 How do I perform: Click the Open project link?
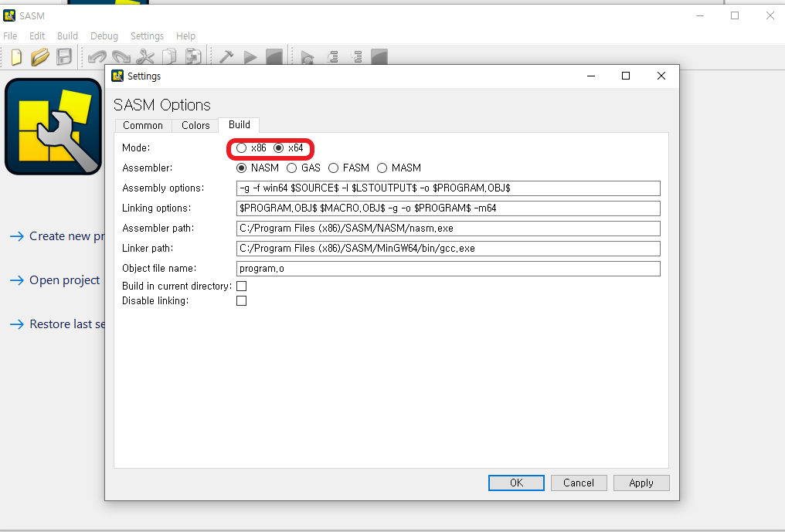click(55, 280)
